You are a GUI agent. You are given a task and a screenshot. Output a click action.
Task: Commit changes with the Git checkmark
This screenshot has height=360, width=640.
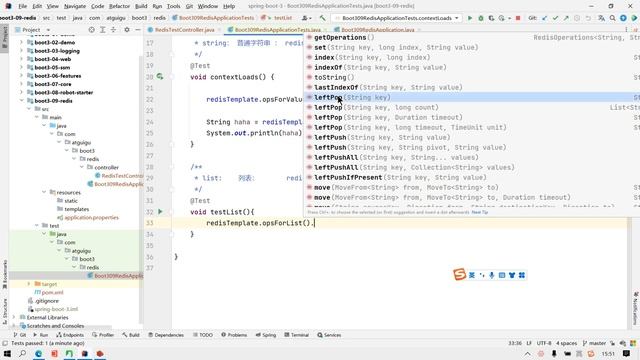click(555, 18)
